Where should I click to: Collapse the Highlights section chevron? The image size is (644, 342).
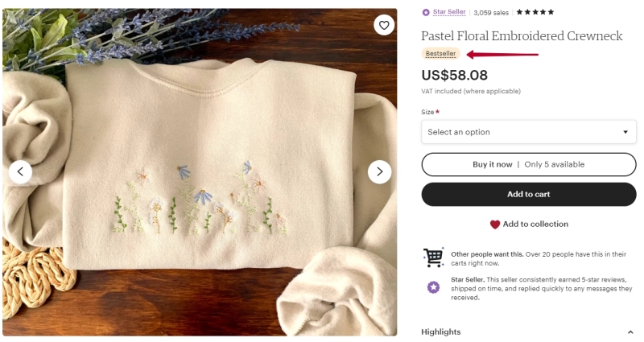[630, 332]
